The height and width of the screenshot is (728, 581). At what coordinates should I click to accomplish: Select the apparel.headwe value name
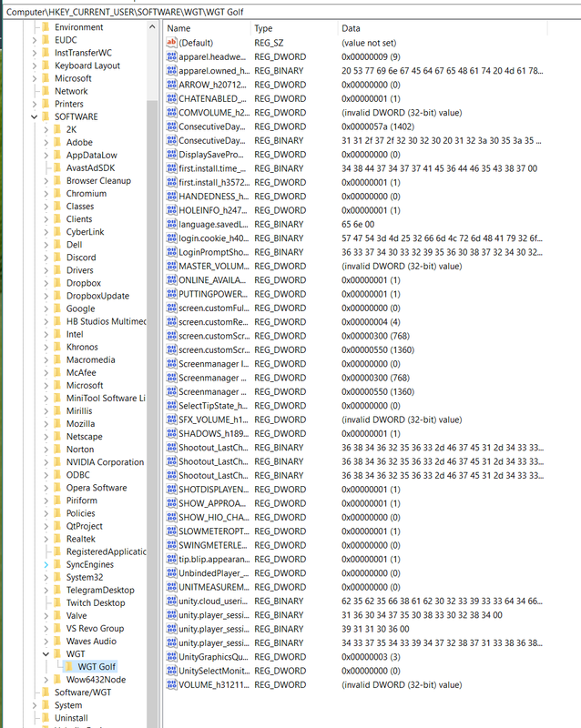212,56
